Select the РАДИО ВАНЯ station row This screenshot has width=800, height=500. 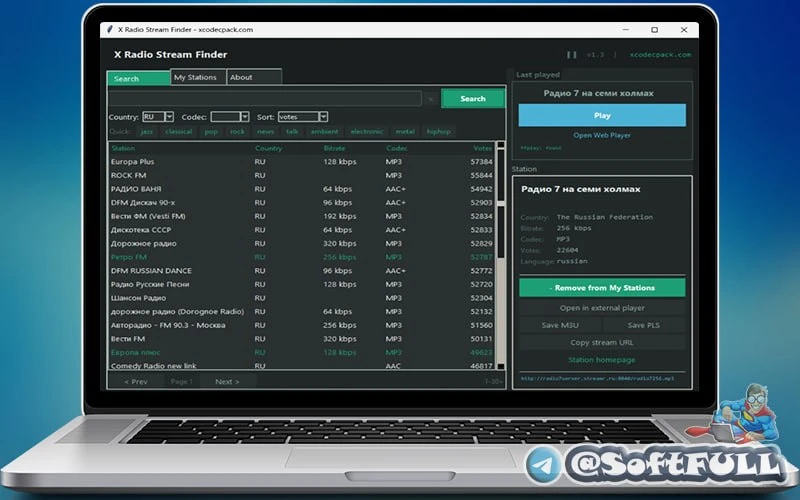click(302, 189)
